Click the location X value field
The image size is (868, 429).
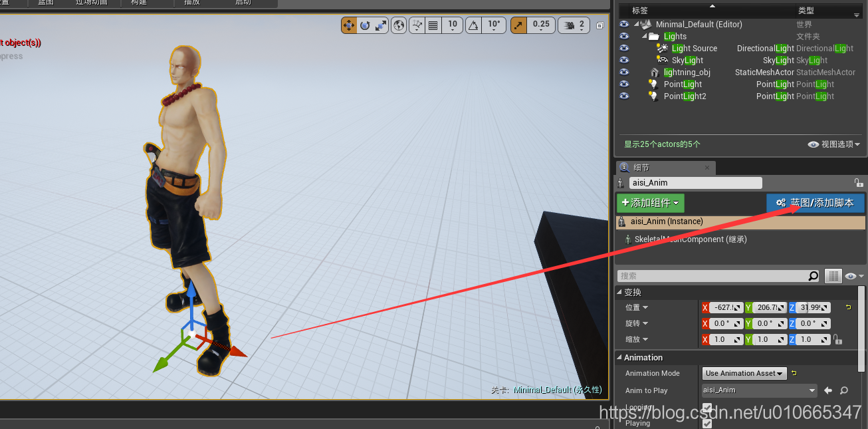(726, 307)
